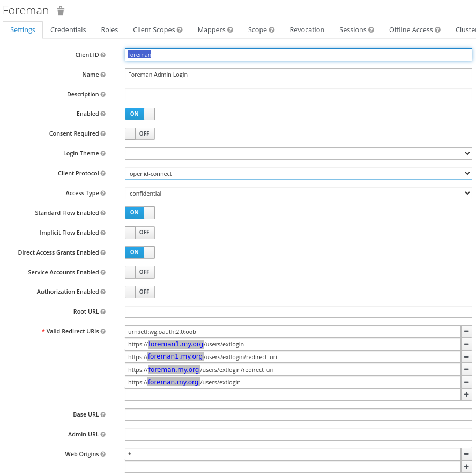Show help icon for Service Accounts Enabled

tap(103, 273)
